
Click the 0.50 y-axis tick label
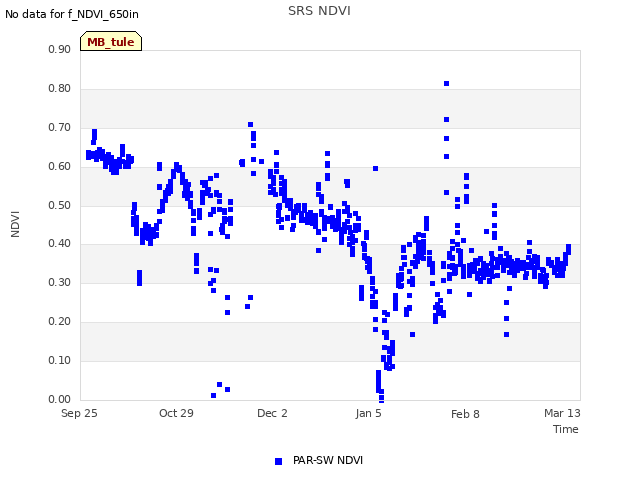[60, 205]
